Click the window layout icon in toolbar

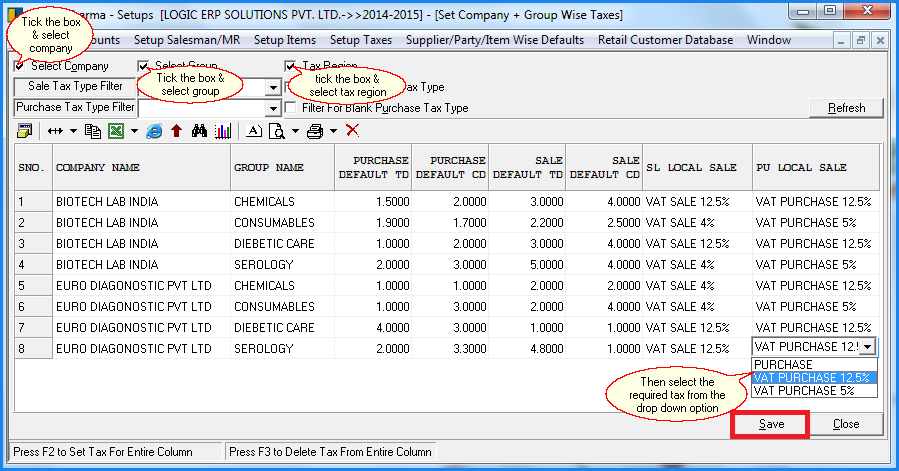point(24,131)
